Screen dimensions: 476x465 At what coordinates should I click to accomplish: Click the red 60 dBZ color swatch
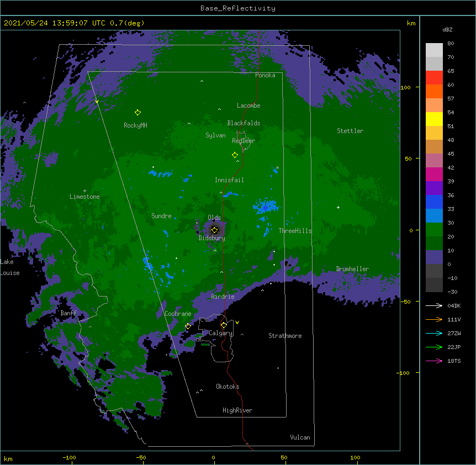point(434,78)
